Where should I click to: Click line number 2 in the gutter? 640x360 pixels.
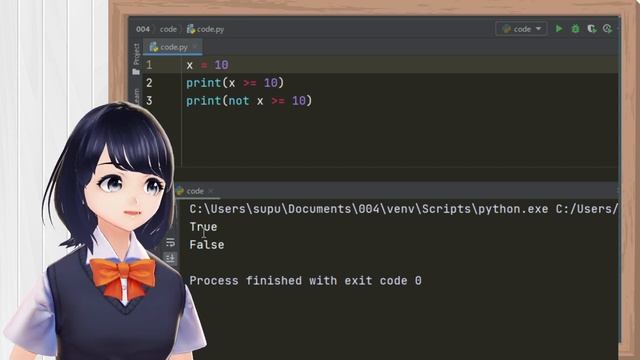(x=149, y=83)
